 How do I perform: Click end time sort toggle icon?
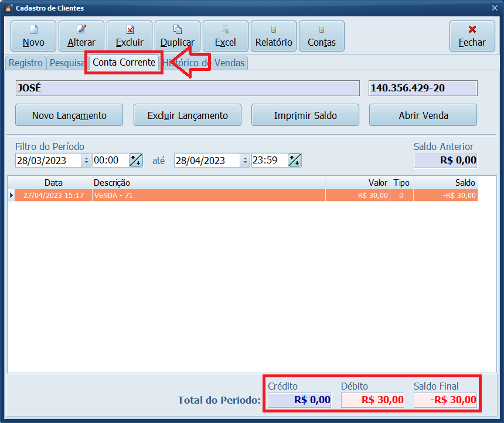(294, 160)
